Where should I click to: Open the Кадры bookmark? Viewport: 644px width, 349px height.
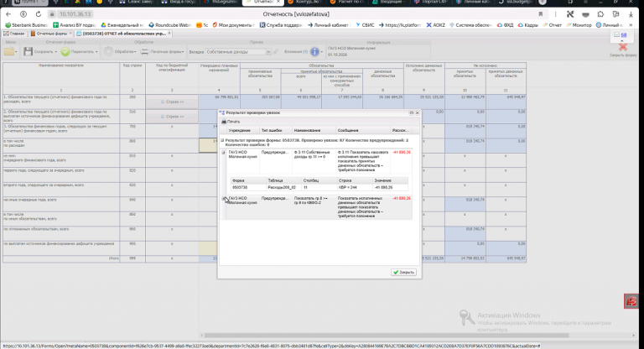pyautogui.click(x=528, y=25)
